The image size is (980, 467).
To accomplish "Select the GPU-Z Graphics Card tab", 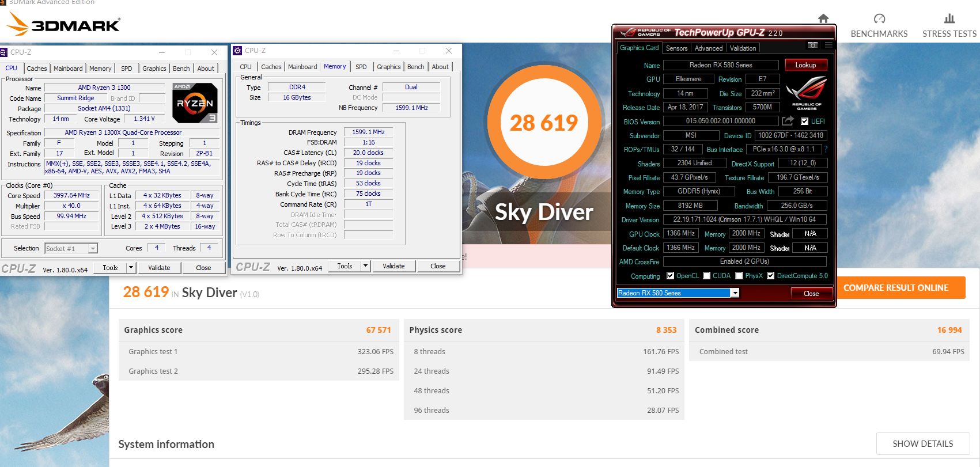I will click(x=639, y=48).
